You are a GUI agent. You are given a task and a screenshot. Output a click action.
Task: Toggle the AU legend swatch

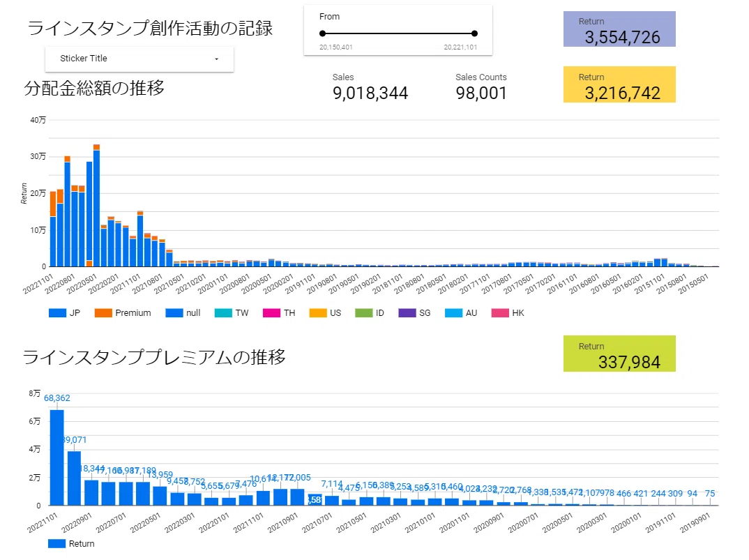tap(453, 313)
